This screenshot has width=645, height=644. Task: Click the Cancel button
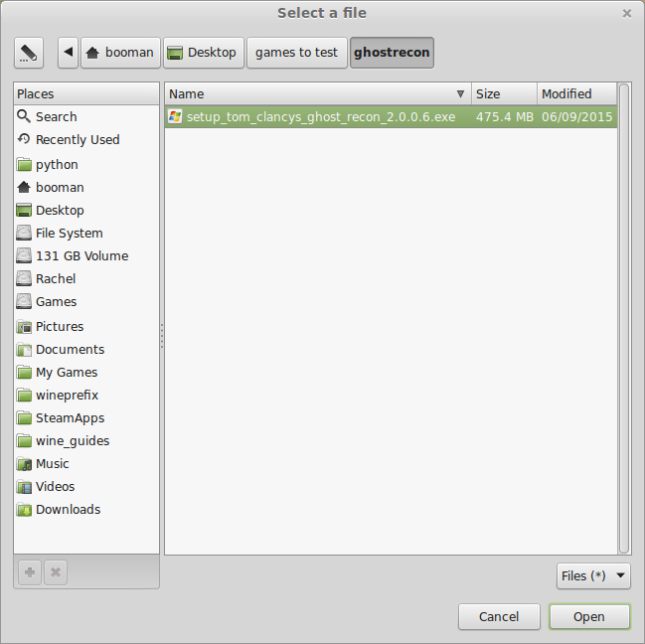tap(499, 616)
